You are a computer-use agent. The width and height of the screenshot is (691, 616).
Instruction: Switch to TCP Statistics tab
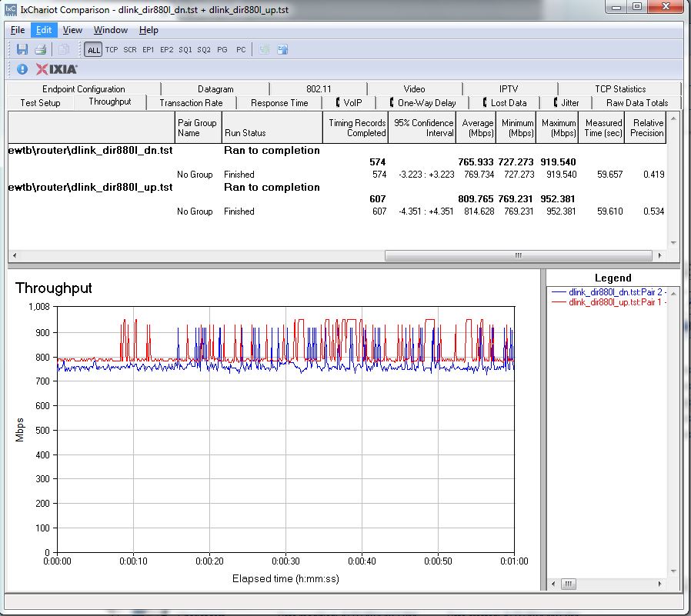point(620,89)
